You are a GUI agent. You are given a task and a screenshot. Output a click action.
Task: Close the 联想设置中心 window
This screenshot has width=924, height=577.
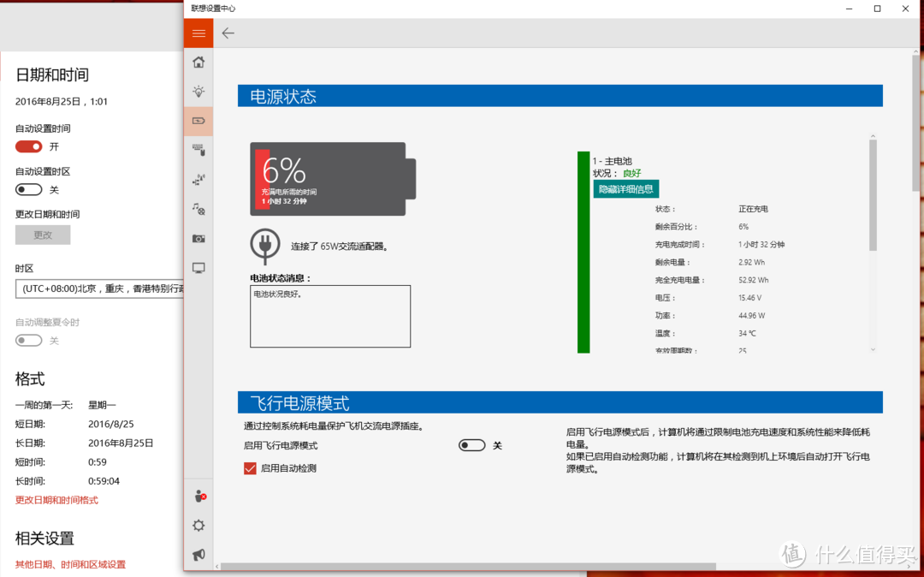tap(906, 9)
